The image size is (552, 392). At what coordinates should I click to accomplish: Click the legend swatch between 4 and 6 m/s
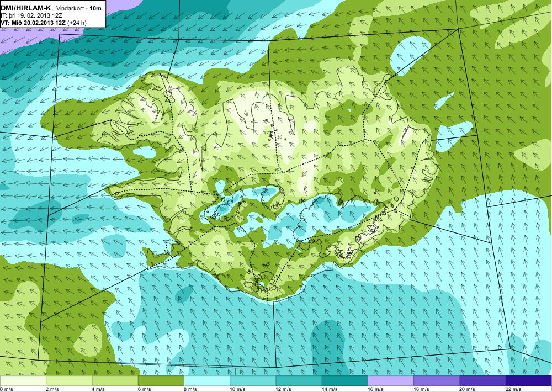(x=115, y=381)
